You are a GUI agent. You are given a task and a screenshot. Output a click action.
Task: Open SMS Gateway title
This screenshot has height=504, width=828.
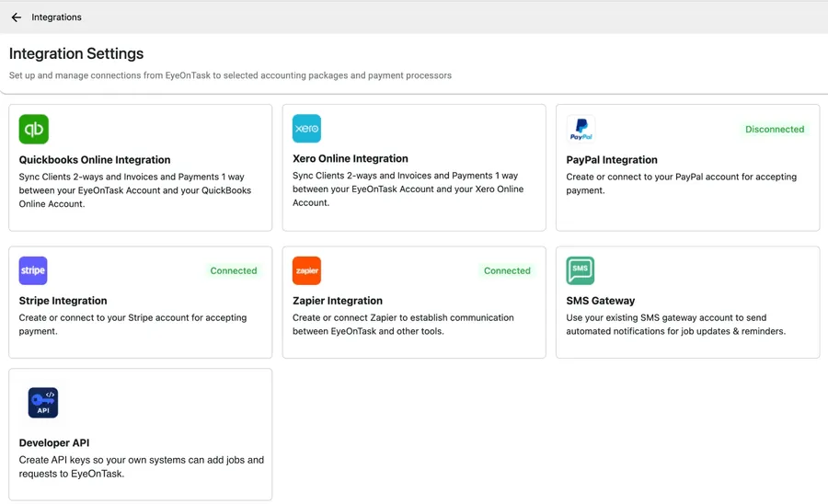pos(601,301)
